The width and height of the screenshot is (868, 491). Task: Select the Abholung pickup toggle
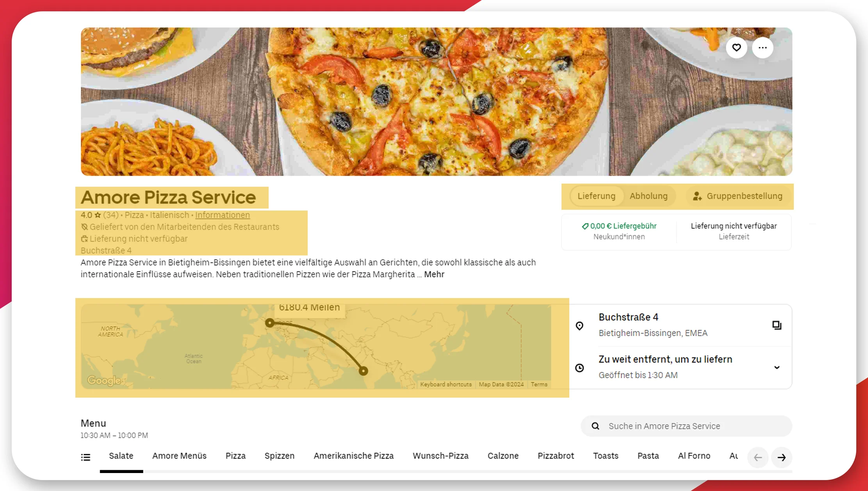[x=649, y=196]
